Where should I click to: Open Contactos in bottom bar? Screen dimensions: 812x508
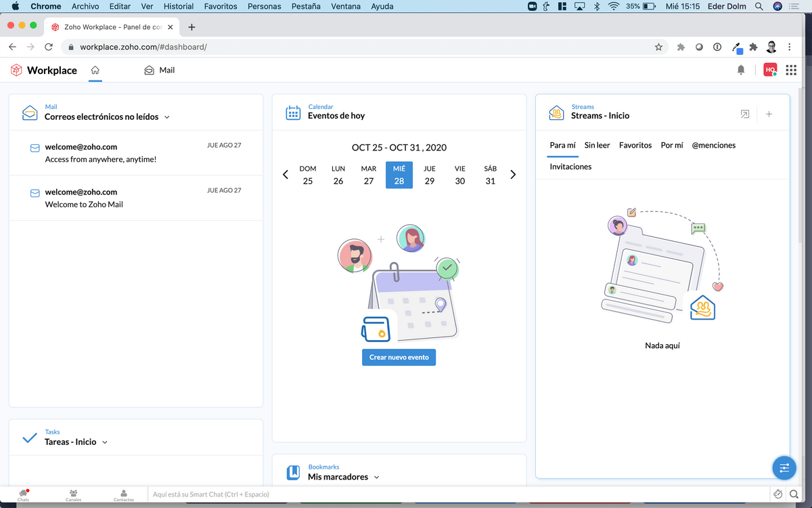click(123, 495)
